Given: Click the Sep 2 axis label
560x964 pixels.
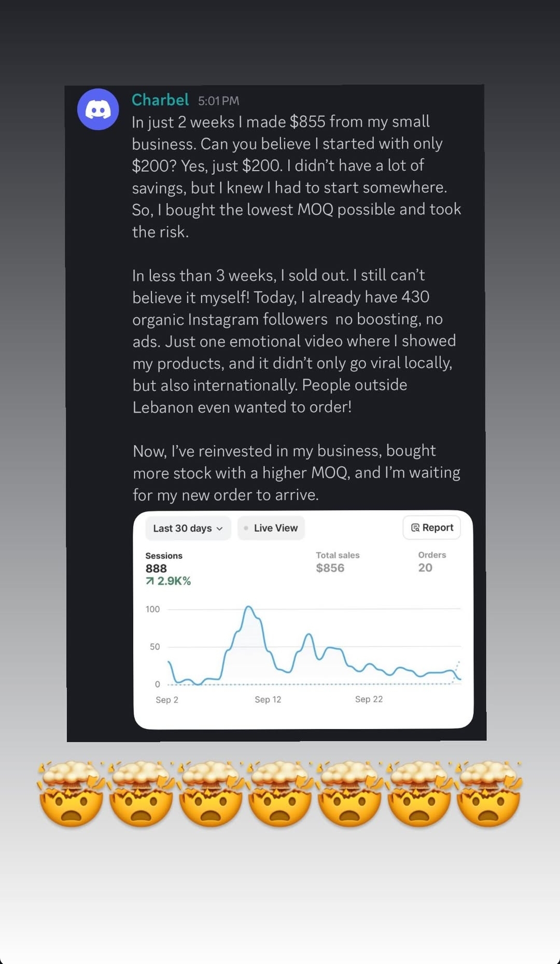Looking at the screenshot, I should (167, 700).
